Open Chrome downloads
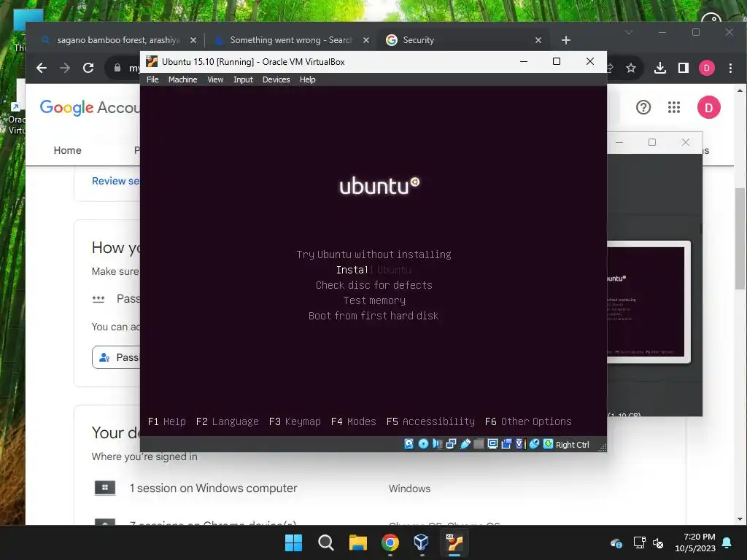Viewport: 747px width, 560px height. (x=659, y=68)
